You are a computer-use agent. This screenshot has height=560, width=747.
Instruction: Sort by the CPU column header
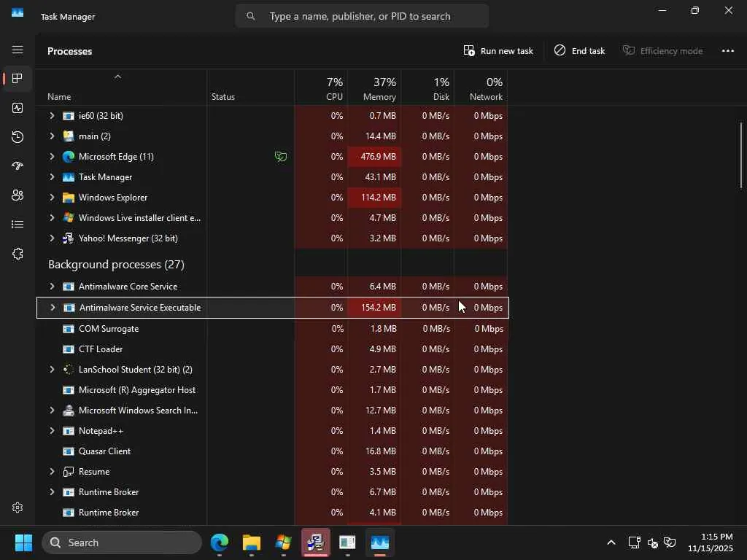[x=321, y=87]
